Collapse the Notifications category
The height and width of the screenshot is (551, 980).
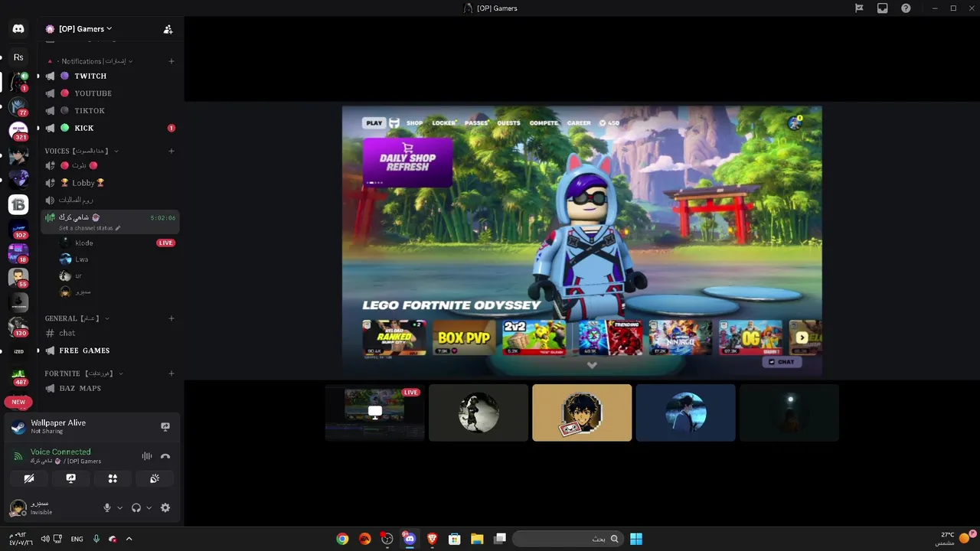pos(96,61)
